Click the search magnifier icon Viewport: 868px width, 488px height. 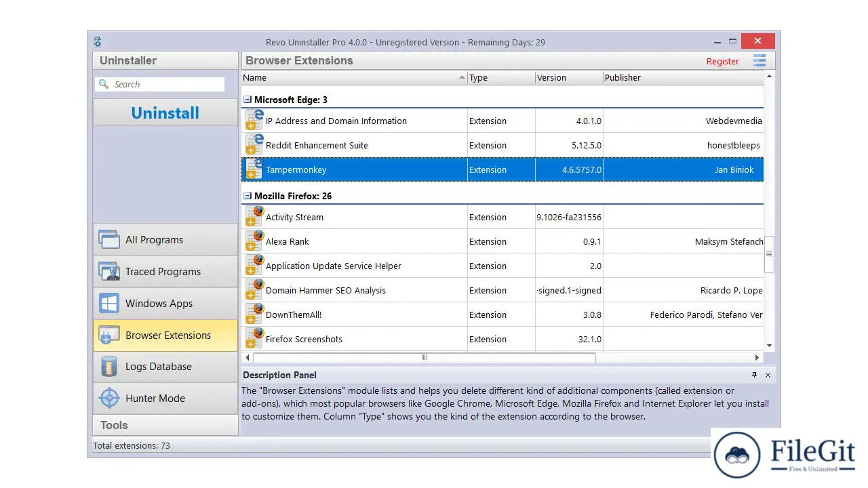point(104,84)
